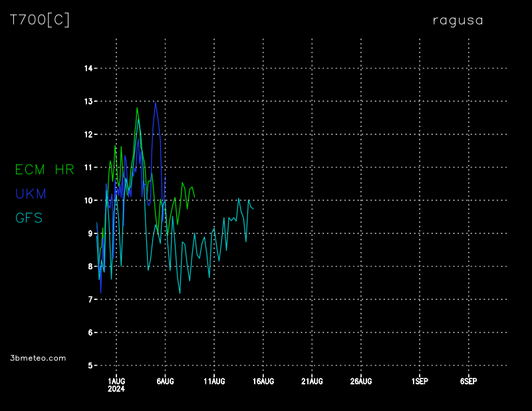Select the ECM HR legend entry
Viewport: 532px width, 411px height.
(45, 170)
